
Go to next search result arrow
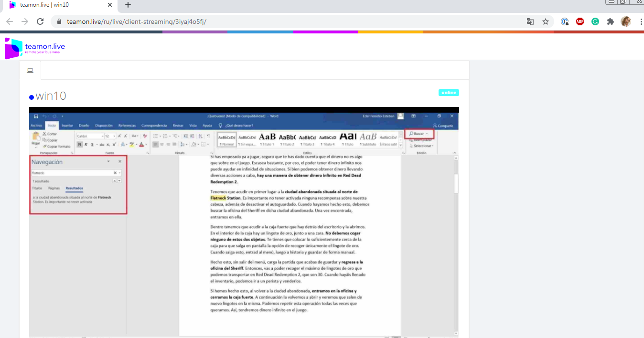pyautogui.click(x=119, y=181)
